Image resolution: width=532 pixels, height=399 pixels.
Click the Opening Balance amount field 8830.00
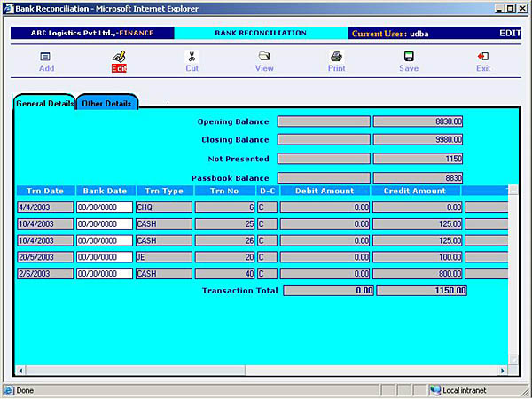coord(418,121)
